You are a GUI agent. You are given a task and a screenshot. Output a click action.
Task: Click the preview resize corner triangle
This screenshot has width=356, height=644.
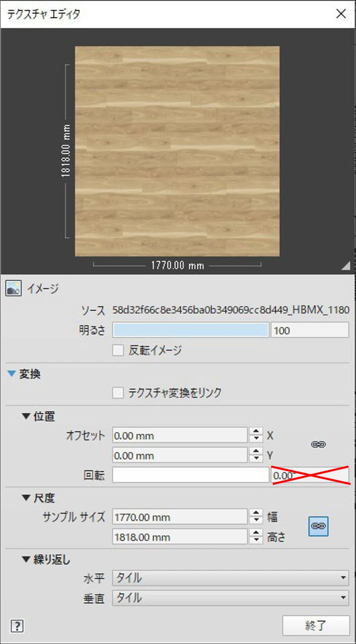coord(345,266)
